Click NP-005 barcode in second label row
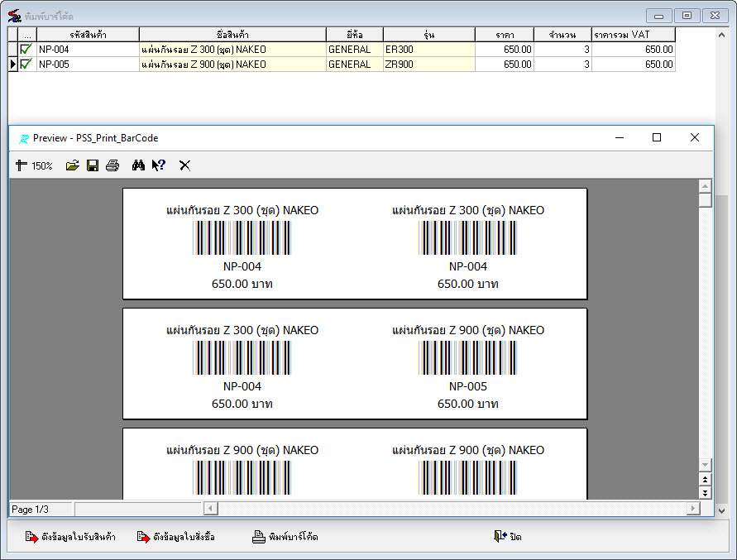Viewport: 737px width, 560px height. [x=467, y=358]
